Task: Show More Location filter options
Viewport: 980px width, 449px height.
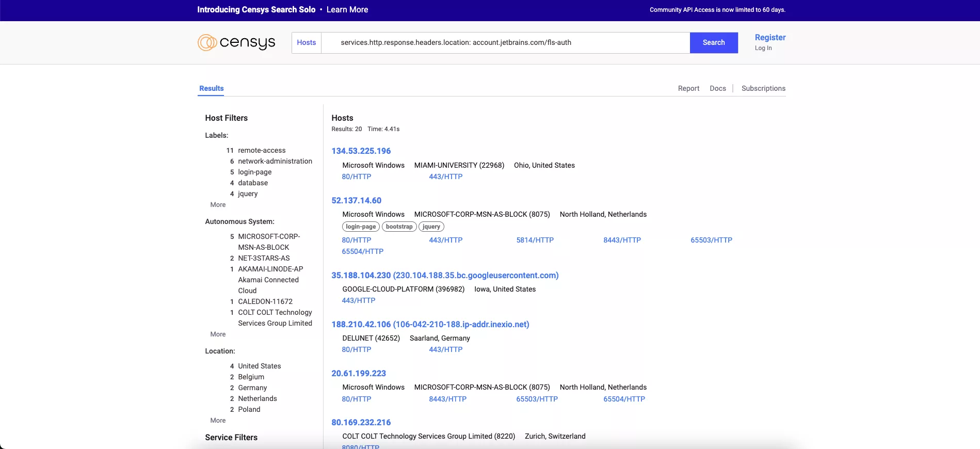Action: click(x=218, y=421)
